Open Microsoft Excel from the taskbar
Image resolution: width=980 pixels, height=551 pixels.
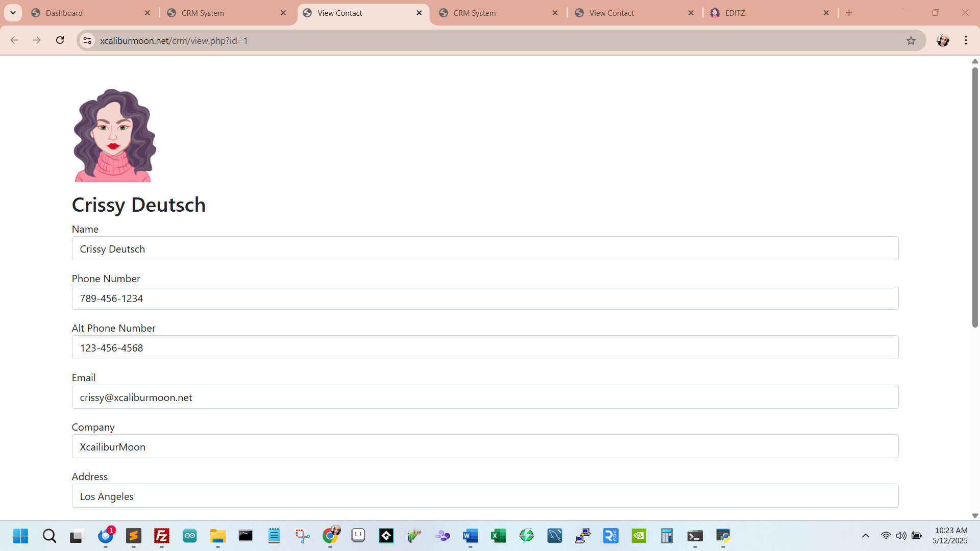tap(499, 536)
